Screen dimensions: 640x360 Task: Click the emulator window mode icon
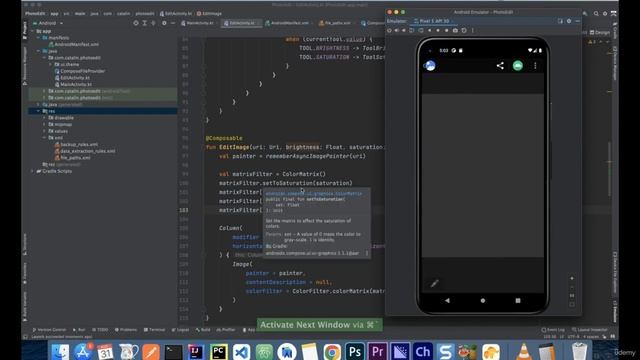[560, 21]
